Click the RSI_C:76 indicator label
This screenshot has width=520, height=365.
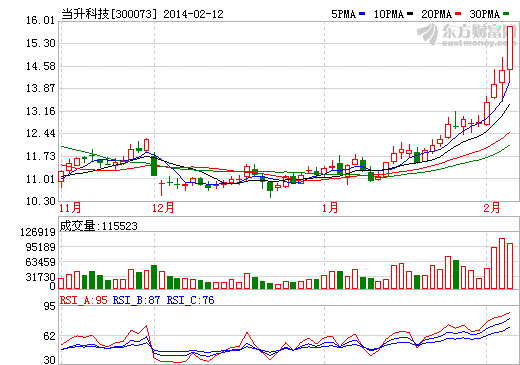(190, 300)
